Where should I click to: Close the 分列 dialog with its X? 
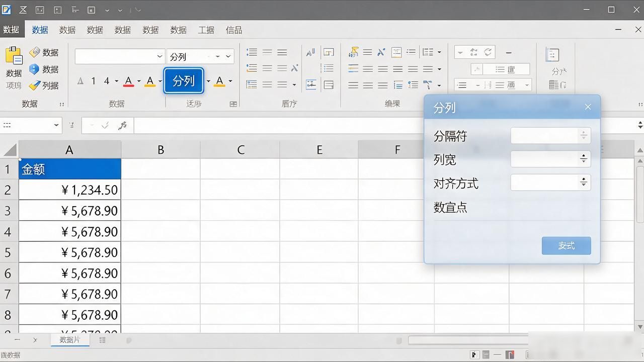click(588, 107)
